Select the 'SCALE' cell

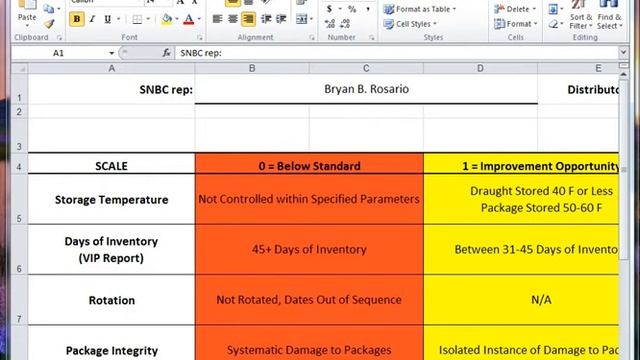[111, 164]
